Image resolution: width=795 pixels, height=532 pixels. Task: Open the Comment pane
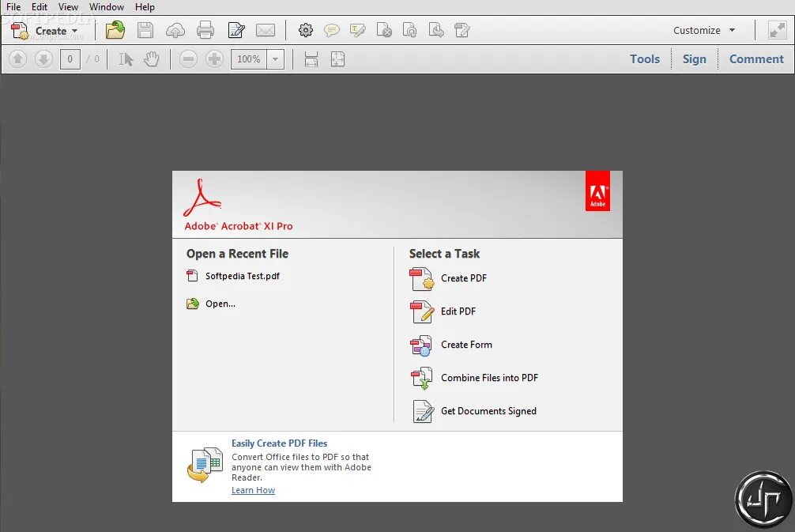[x=756, y=59]
